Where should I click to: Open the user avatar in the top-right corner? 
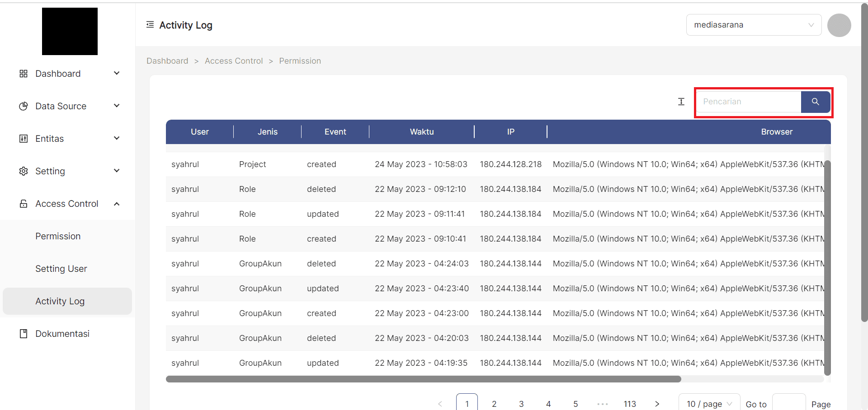[839, 25]
